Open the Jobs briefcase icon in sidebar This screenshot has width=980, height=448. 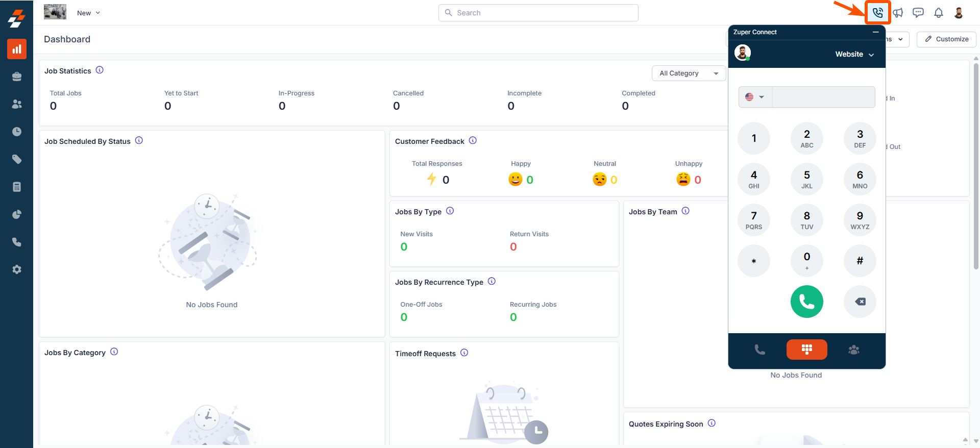[17, 77]
